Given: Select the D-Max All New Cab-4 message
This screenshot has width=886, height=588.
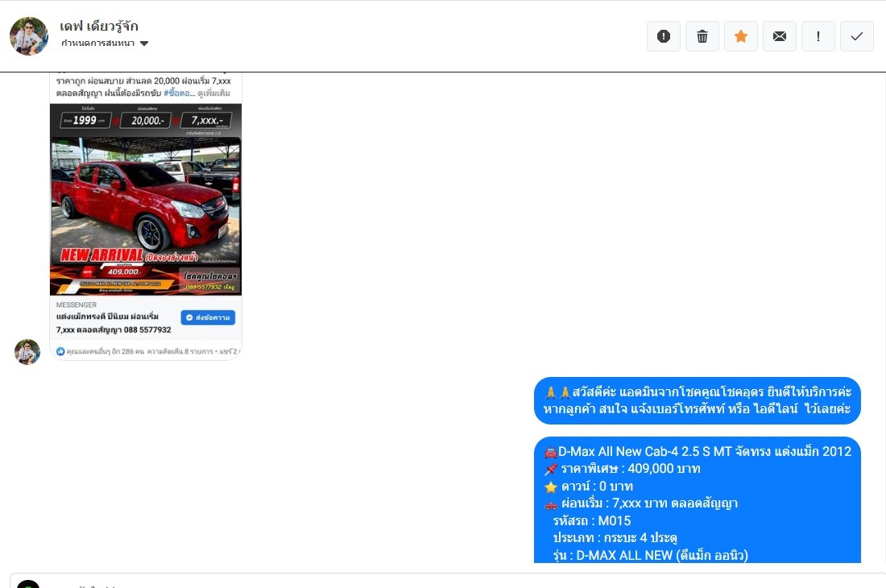Looking at the screenshot, I should (698, 500).
